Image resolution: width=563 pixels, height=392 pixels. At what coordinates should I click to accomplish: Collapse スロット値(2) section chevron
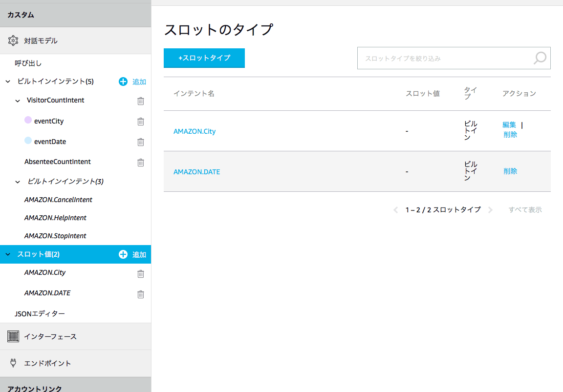8,254
